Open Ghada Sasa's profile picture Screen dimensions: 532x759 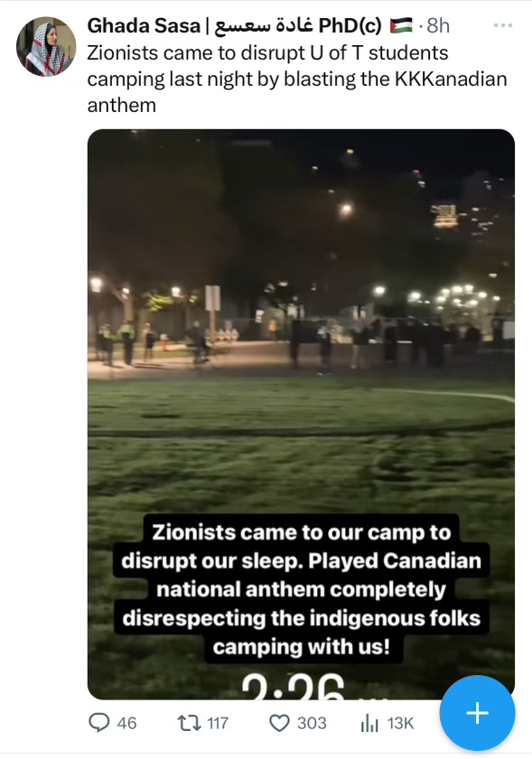(46, 46)
